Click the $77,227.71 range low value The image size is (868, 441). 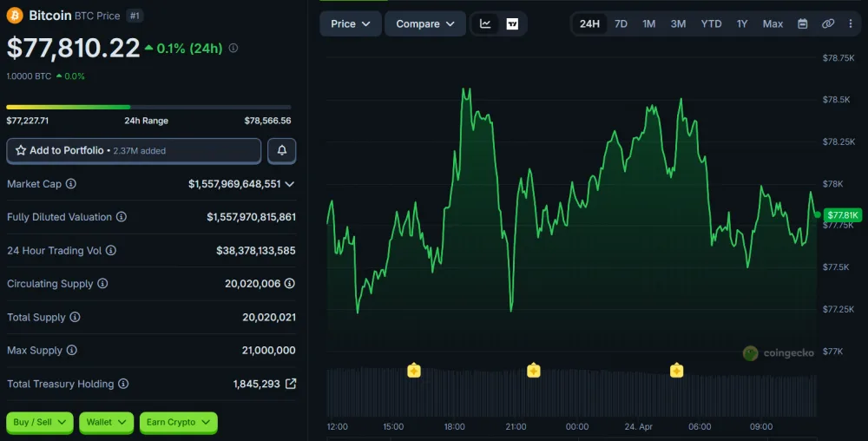tap(28, 121)
